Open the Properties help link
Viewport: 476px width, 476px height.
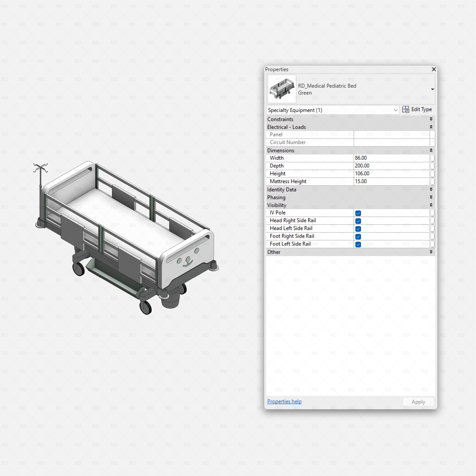[284, 401]
